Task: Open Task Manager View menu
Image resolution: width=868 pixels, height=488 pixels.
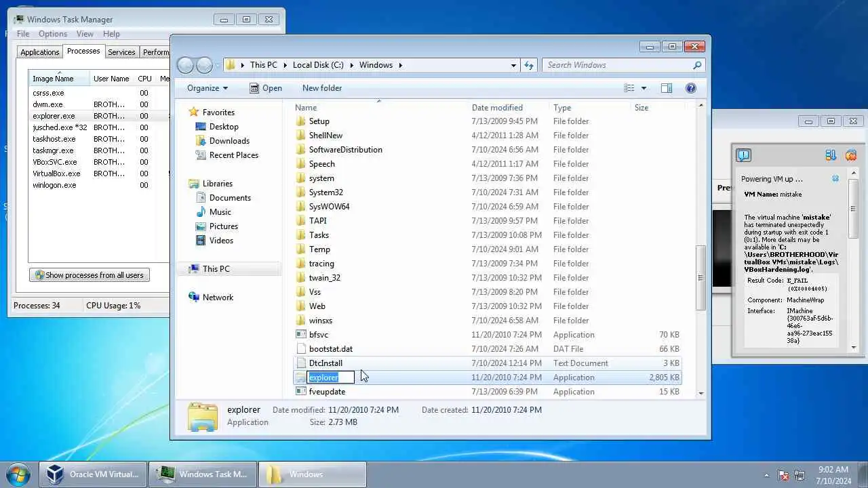Action: tap(85, 34)
